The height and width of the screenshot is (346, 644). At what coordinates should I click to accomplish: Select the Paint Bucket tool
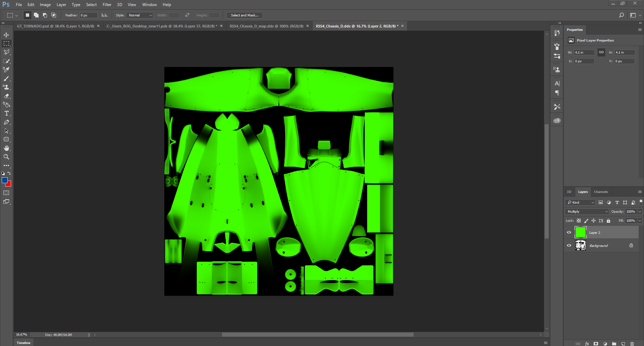tap(6, 105)
